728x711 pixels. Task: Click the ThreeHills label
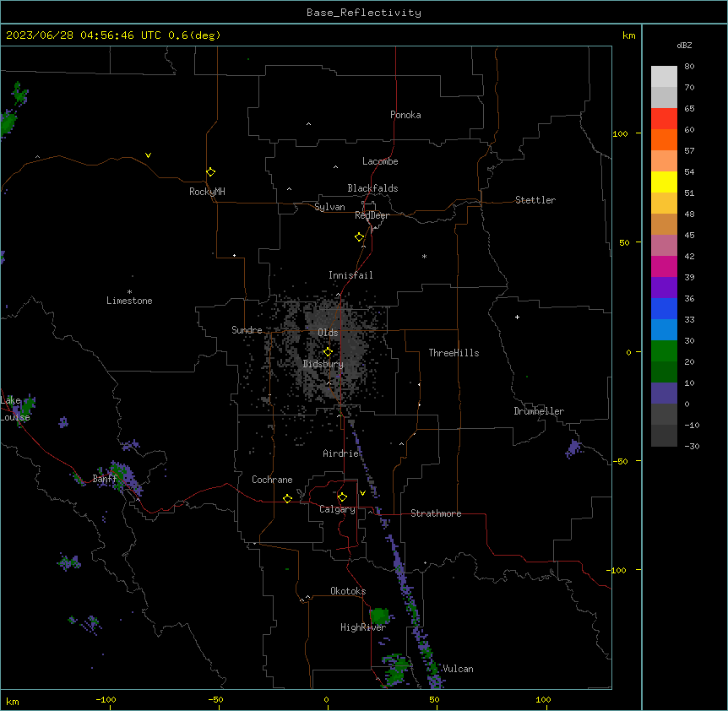(454, 353)
